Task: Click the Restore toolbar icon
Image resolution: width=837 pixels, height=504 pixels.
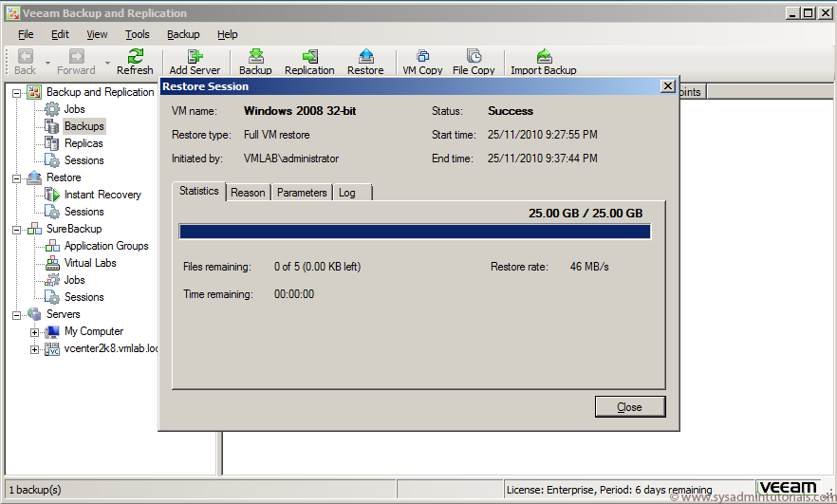Action: click(366, 56)
